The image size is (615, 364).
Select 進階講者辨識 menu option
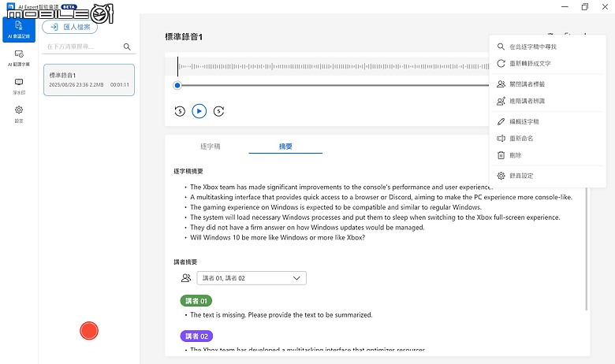pos(547,101)
